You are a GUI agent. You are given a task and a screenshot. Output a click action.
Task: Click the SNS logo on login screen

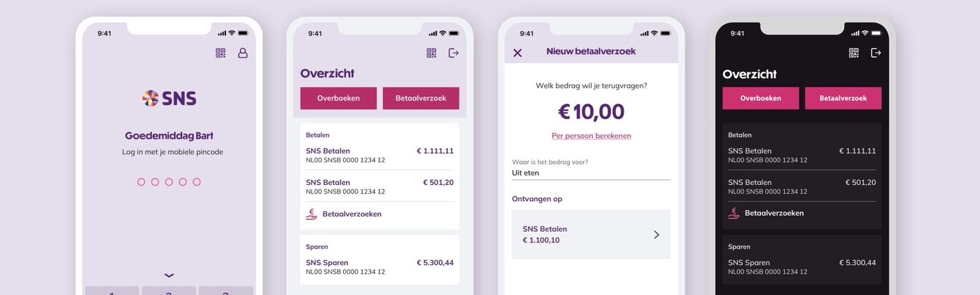169,98
